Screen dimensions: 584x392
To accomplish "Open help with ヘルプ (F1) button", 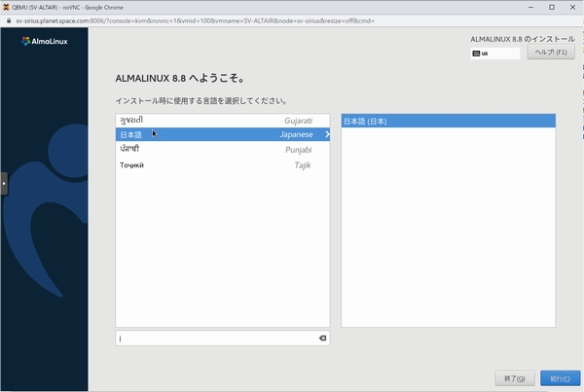I will 551,53.
